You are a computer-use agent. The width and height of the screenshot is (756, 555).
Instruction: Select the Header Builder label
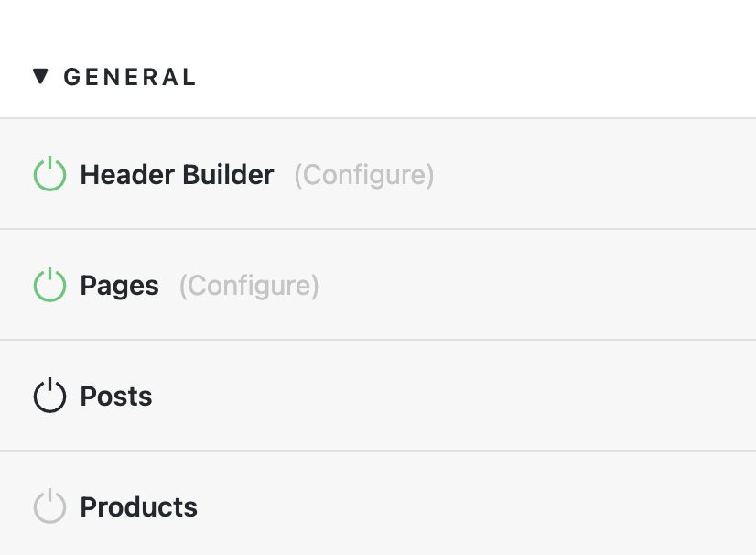point(177,174)
